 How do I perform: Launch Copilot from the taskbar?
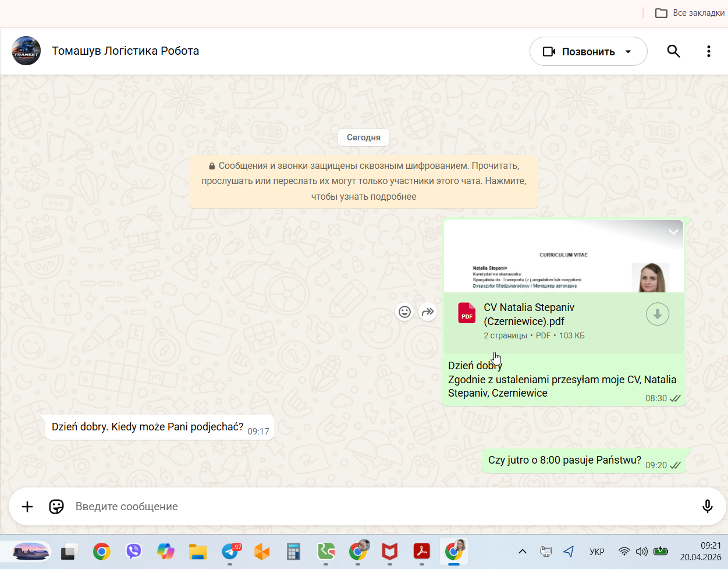[x=166, y=552]
